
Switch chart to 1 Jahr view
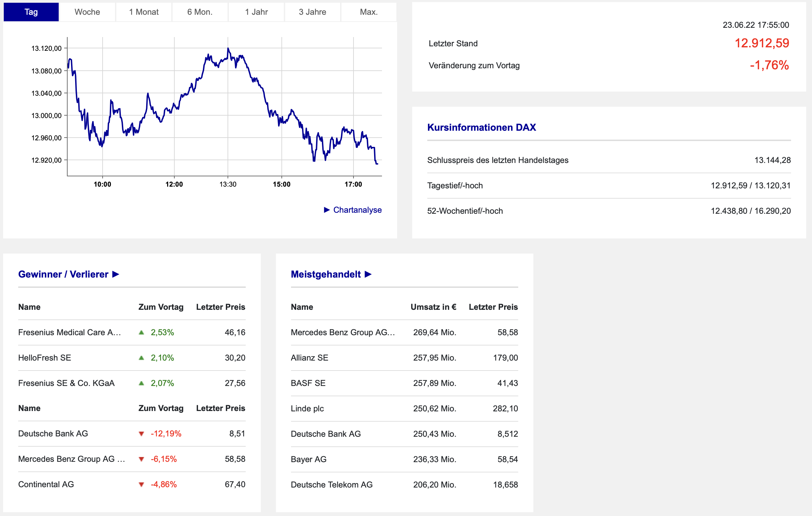[256, 12]
